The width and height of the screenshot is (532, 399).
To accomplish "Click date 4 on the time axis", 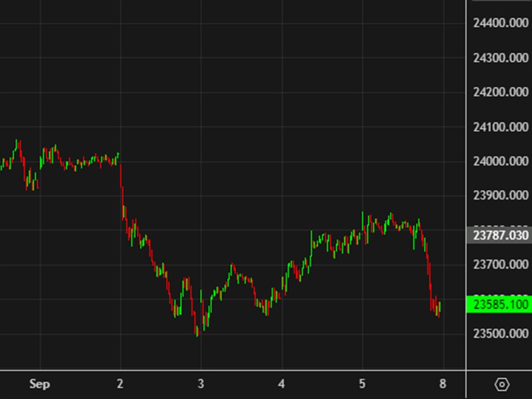I will tap(281, 384).
